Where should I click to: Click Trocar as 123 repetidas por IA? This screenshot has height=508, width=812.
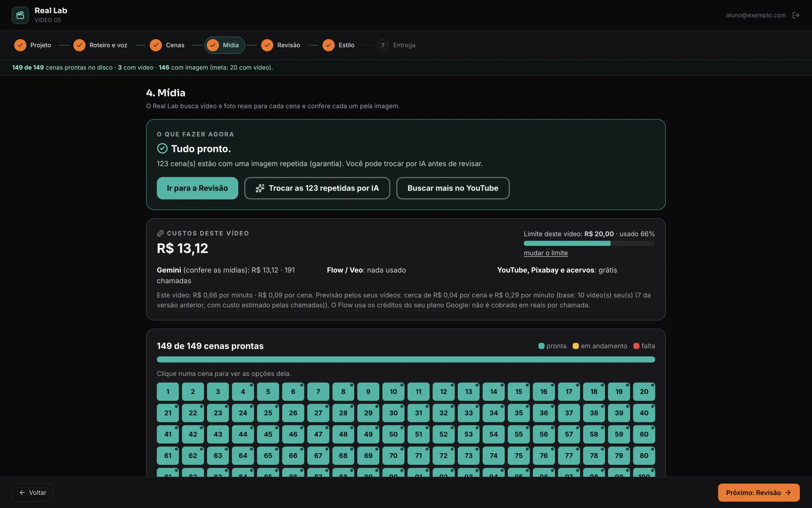(317, 188)
